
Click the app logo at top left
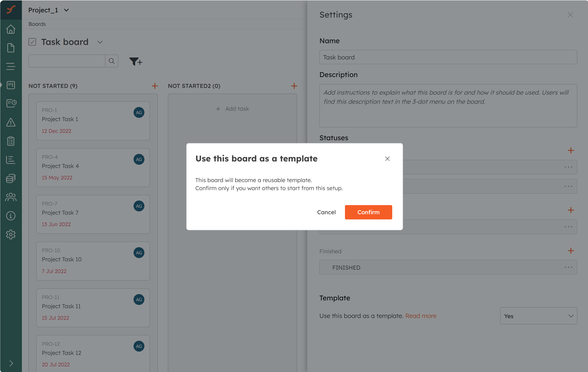(11, 10)
